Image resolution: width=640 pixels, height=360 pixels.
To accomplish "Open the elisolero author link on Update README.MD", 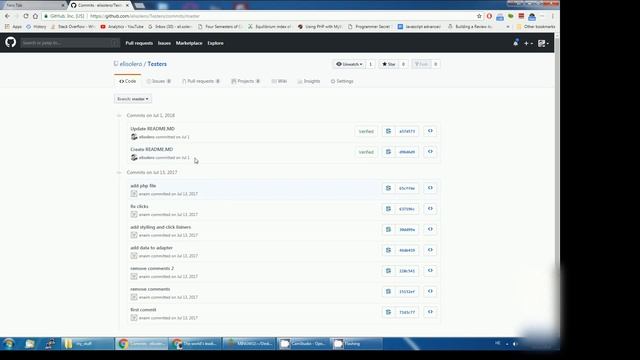I will tap(147, 137).
